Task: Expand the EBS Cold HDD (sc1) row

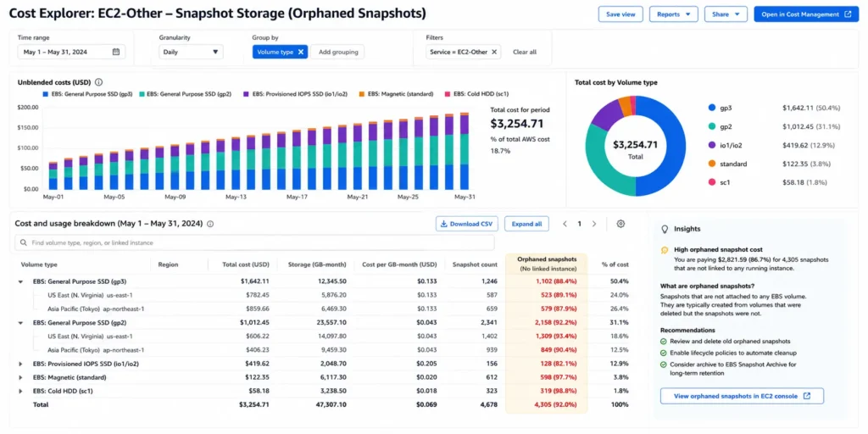Action: click(21, 391)
